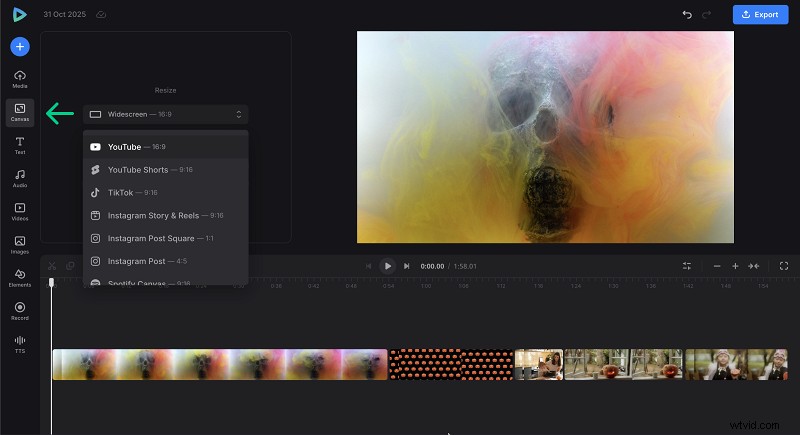Open the Audio panel

20,178
